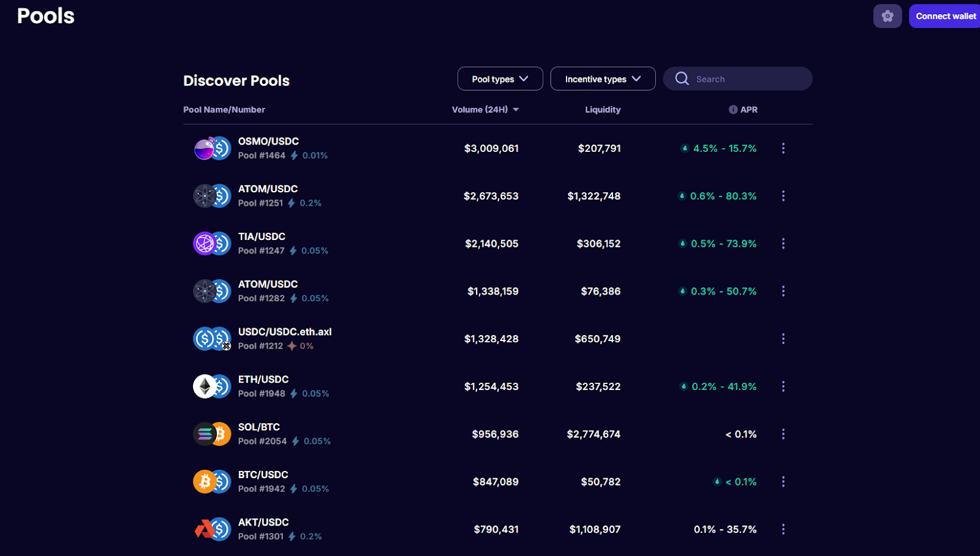Click the 0.01% spread factor bolt icon
The width and height of the screenshot is (980, 556).
click(x=295, y=156)
